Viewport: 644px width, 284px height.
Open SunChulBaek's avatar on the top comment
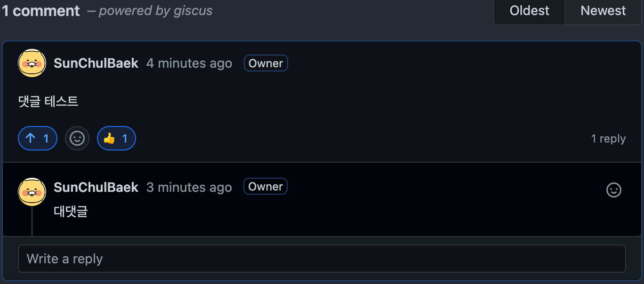click(32, 63)
